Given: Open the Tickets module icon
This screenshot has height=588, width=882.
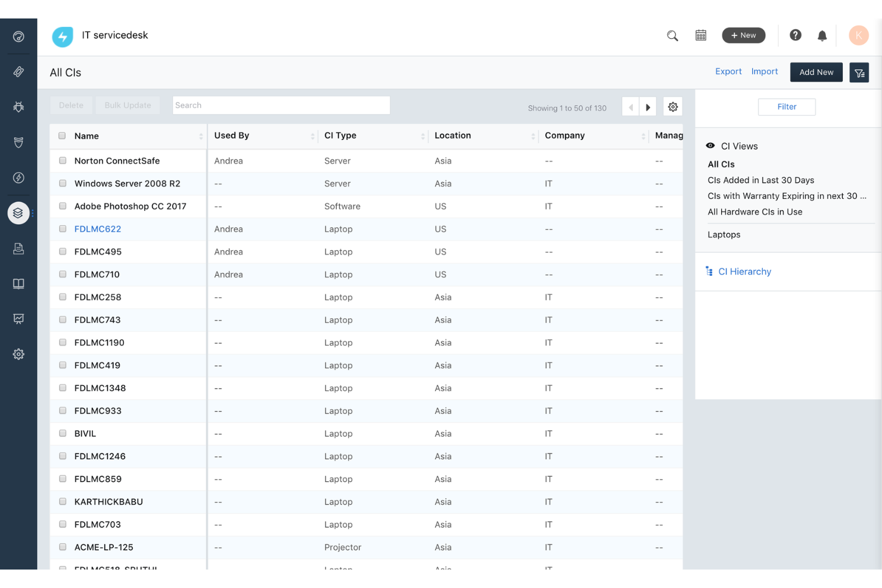Looking at the screenshot, I should click(x=18, y=71).
